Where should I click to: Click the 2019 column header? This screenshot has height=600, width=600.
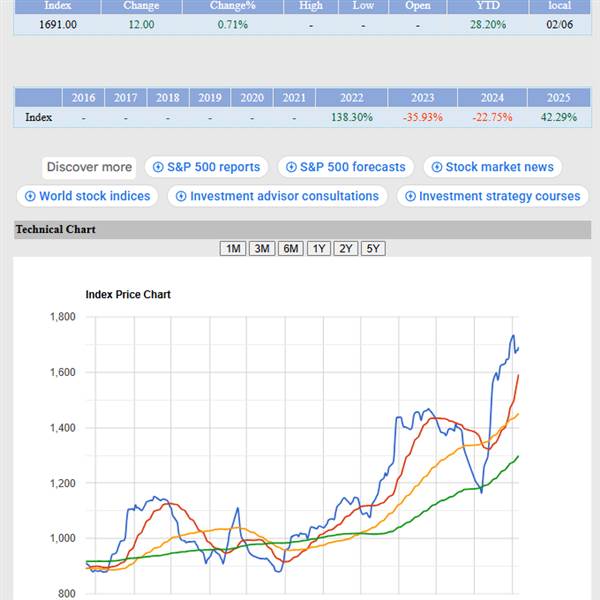(210, 98)
